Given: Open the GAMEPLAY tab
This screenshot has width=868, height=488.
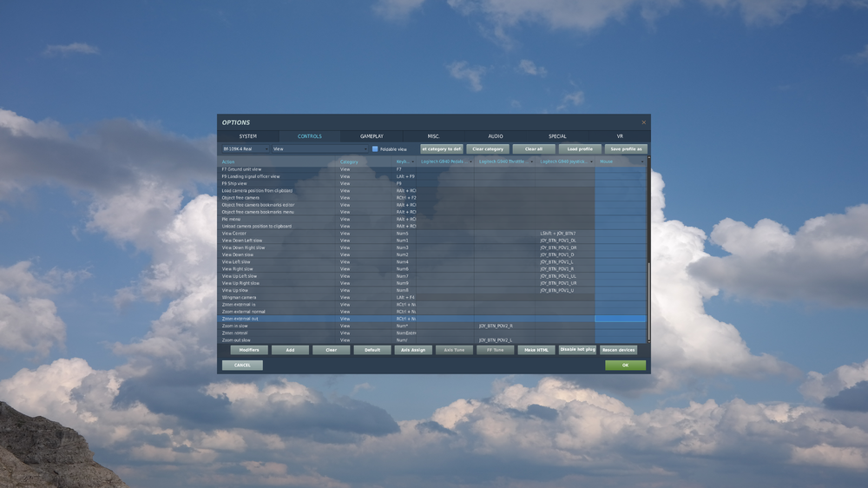Looking at the screenshot, I should pyautogui.click(x=372, y=136).
